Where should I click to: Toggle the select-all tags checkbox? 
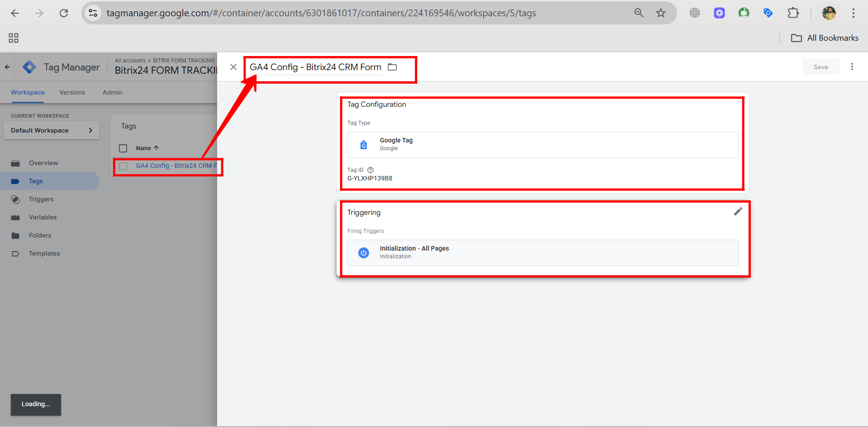tap(123, 148)
